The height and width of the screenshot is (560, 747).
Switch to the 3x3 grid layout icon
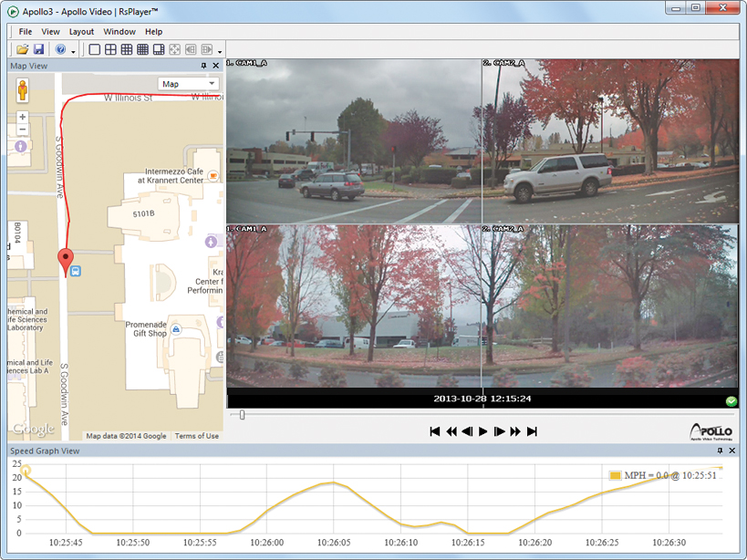coord(127,49)
